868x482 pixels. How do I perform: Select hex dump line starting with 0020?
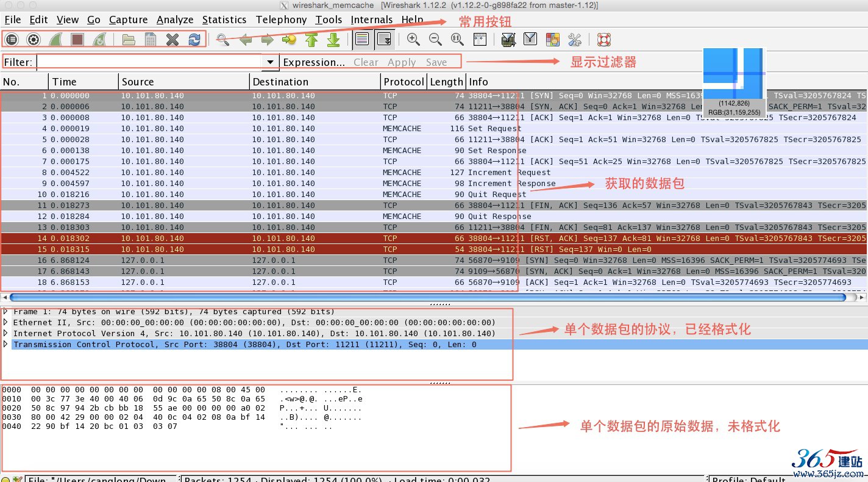point(183,407)
